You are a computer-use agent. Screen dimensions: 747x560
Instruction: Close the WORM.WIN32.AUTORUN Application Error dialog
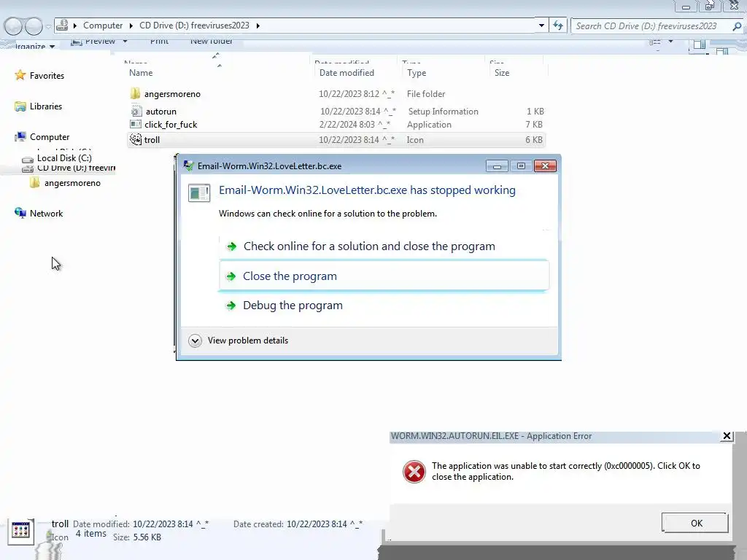[x=727, y=436]
